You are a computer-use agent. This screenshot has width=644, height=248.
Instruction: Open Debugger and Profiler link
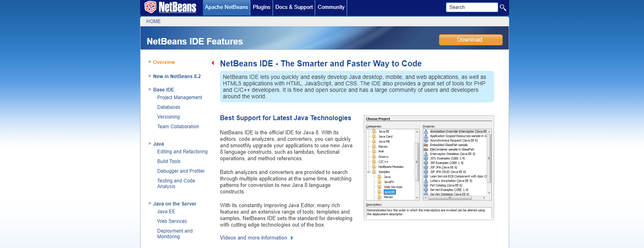click(x=181, y=171)
